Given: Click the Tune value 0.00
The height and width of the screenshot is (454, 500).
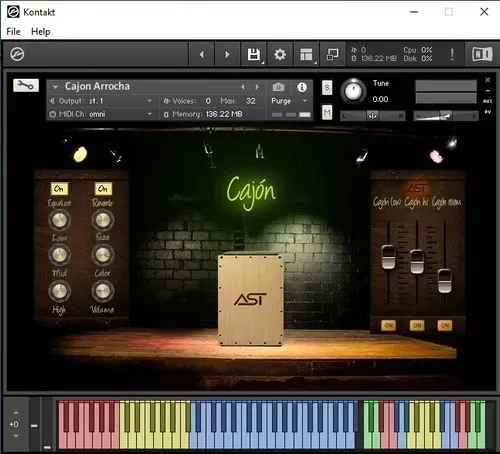Looking at the screenshot, I should pos(380,99).
